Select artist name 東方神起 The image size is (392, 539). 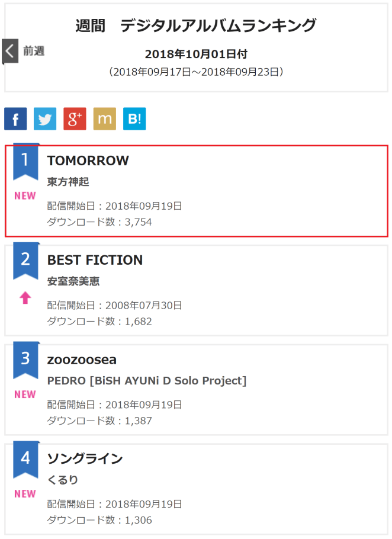coord(68,182)
